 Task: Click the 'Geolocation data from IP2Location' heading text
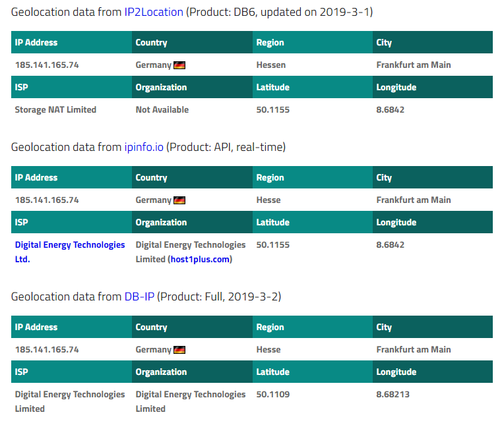click(x=97, y=13)
